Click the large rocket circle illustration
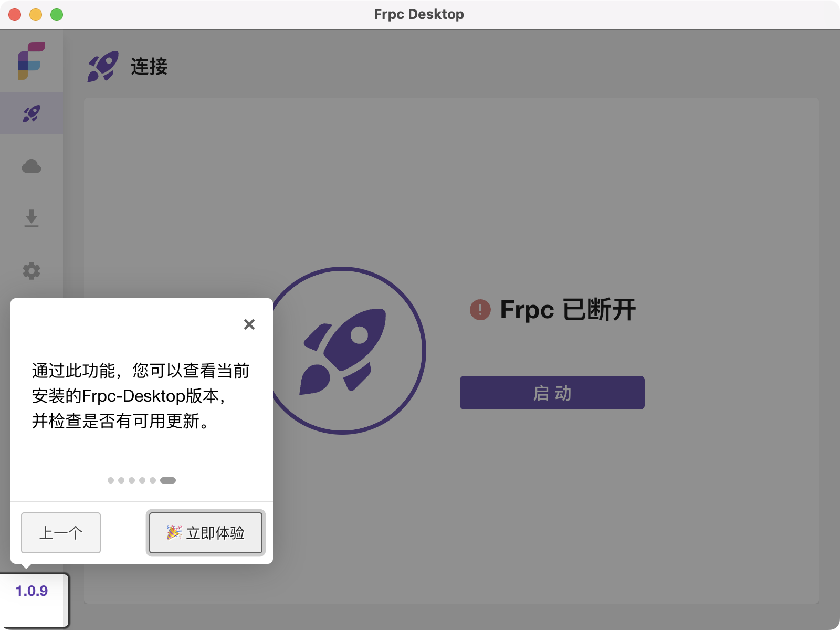 pos(342,351)
